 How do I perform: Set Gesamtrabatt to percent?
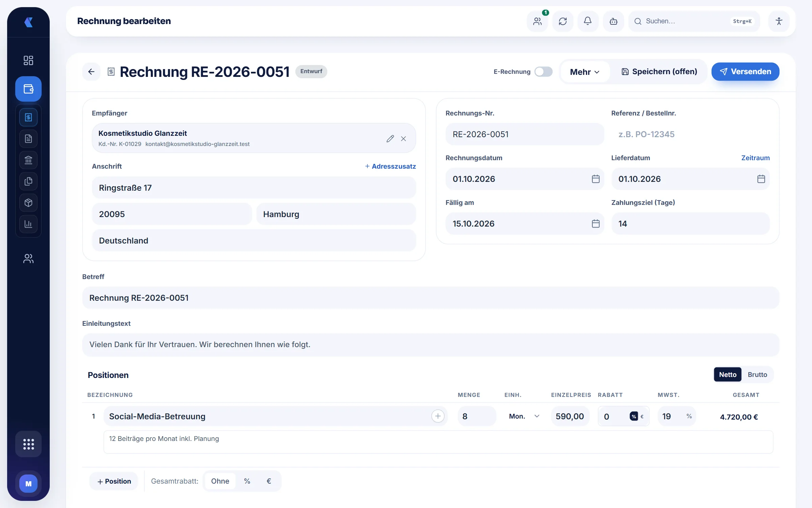click(247, 481)
